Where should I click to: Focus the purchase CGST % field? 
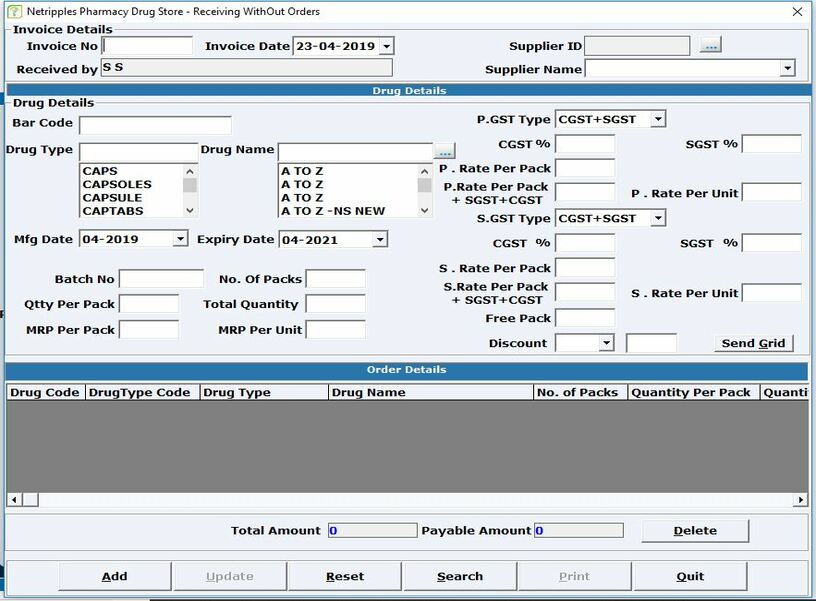pyautogui.click(x=585, y=144)
